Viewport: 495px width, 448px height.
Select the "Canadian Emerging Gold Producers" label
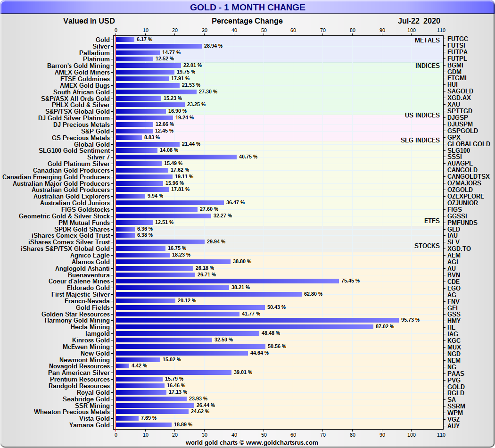[56, 177]
